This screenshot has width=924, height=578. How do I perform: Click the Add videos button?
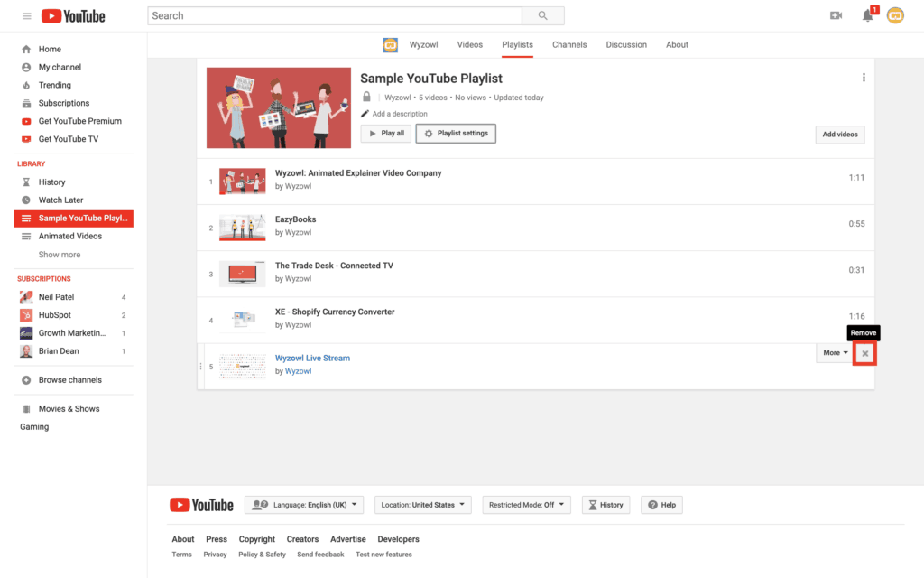(840, 135)
